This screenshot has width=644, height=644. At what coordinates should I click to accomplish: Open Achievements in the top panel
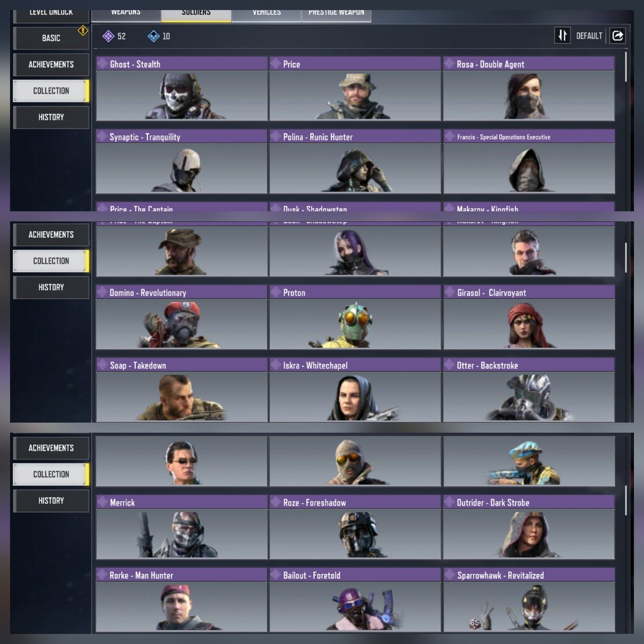click(51, 64)
